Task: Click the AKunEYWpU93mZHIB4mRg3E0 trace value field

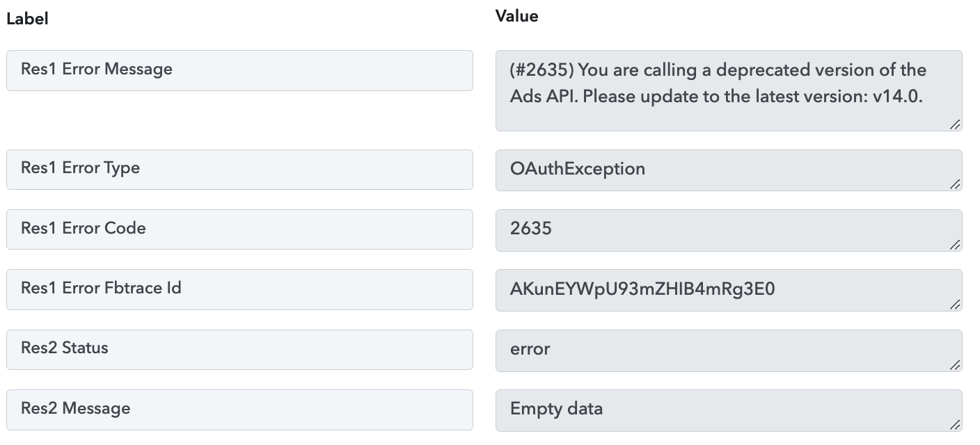Action: click(729, 289)
